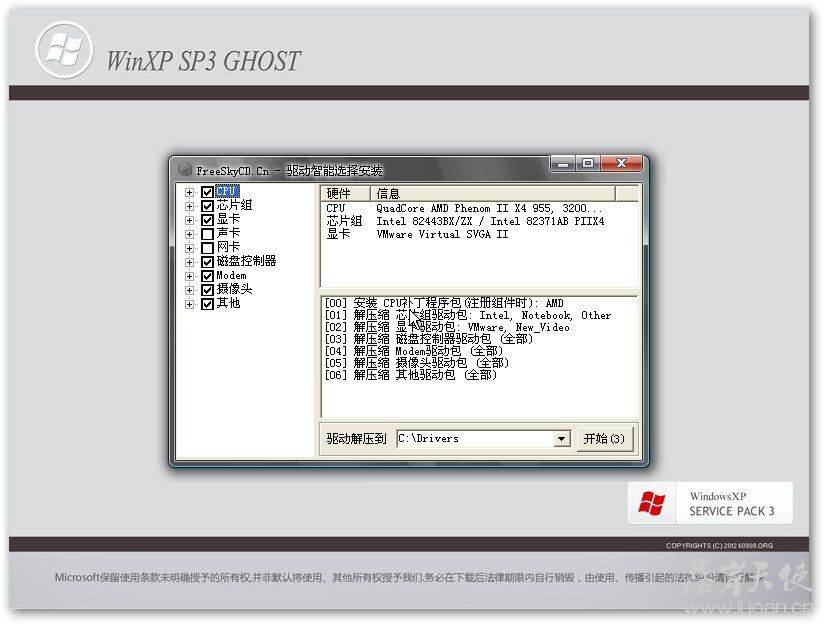Expand the 磁盘控制器 tree node
824x624 pixels.
click(x=189, y=262)
